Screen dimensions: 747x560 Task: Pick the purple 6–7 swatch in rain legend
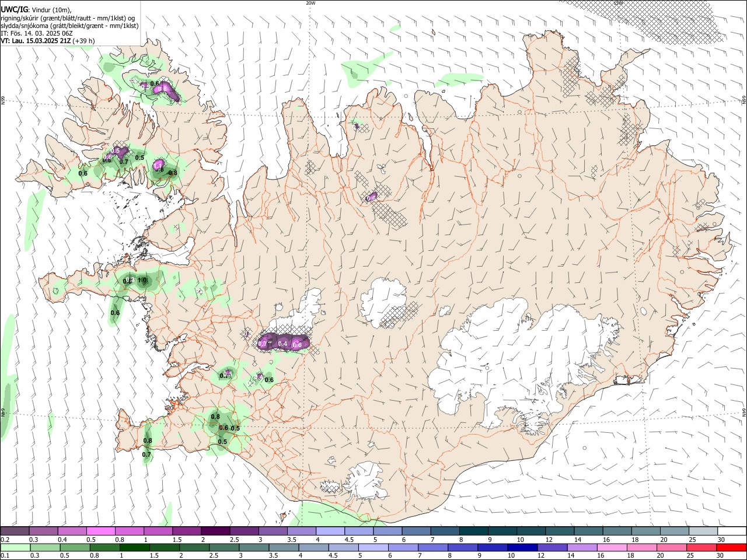point(402,547)
